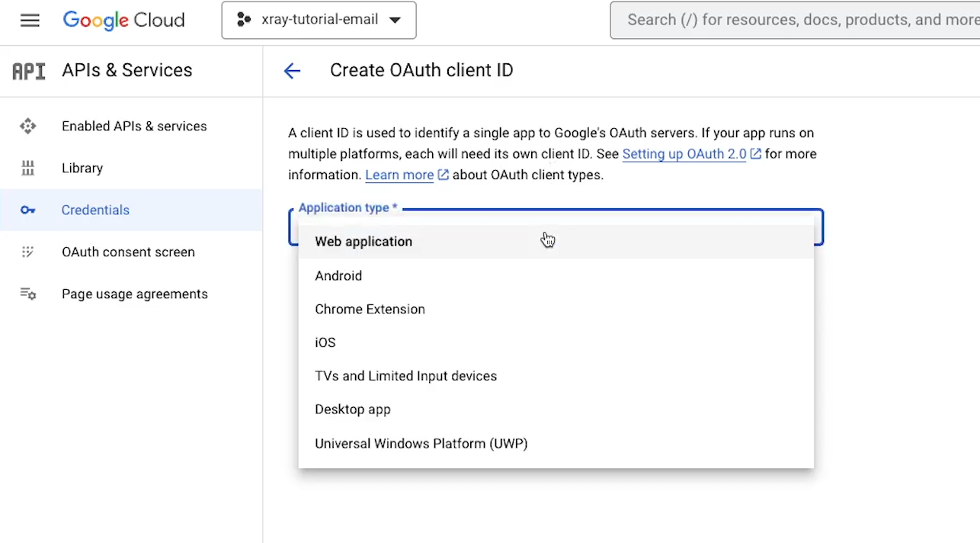
Task: Open the OAuth consent screen page
Action: click(x=131, y=252)
